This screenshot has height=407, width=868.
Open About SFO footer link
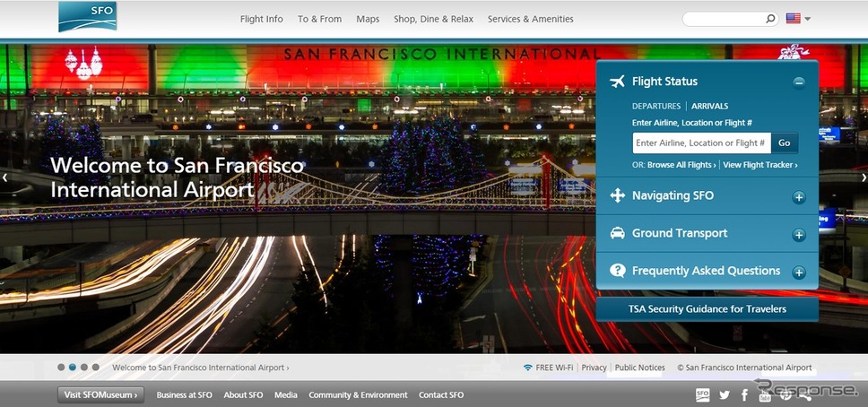[x=243, y=395]
